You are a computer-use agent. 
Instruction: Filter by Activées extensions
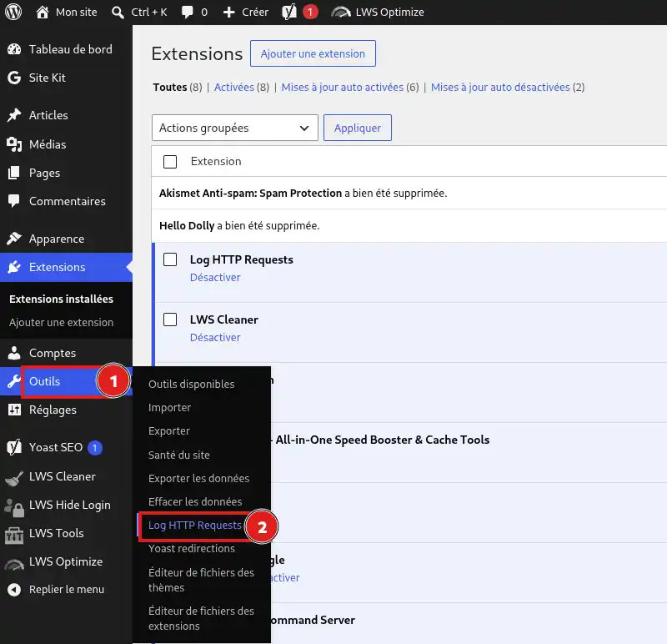[233, 88]
